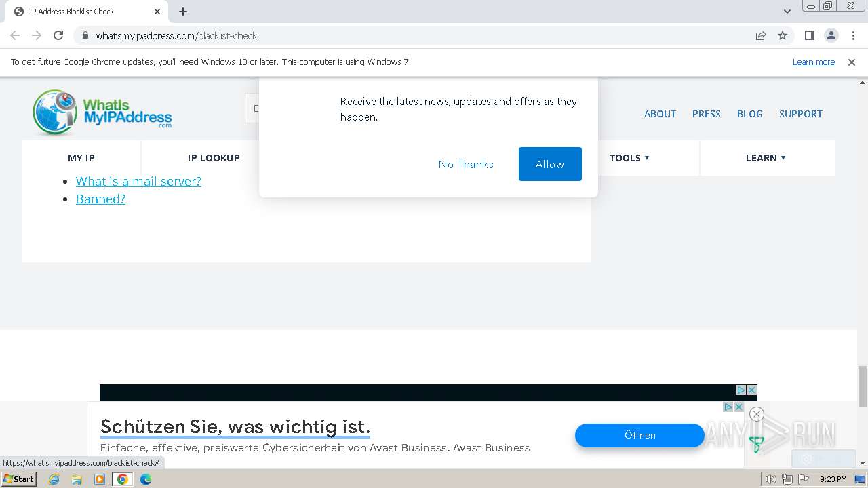The height and width of the screenshot is (488, 868).
Task: Open the Action Center flag icon
Action: click(804, 479)
